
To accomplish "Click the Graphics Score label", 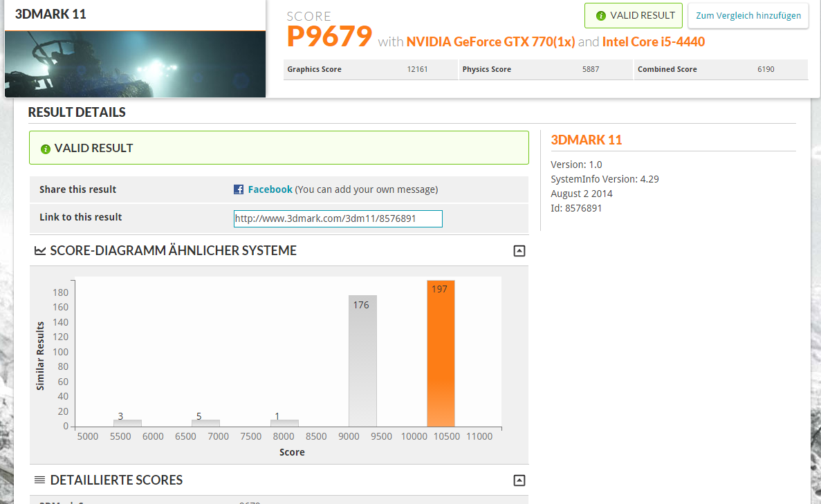I will click(314, 69).
